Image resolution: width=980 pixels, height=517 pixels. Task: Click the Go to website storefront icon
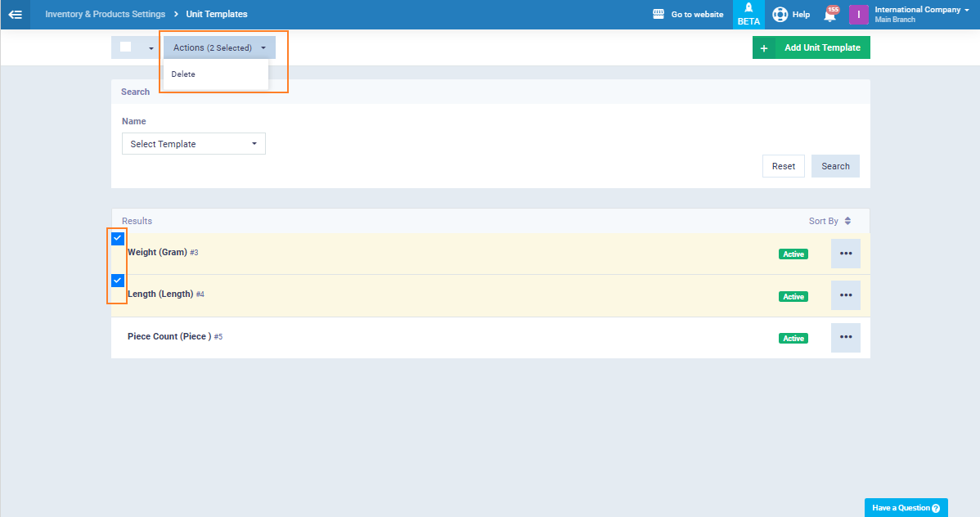pos(659,15)
